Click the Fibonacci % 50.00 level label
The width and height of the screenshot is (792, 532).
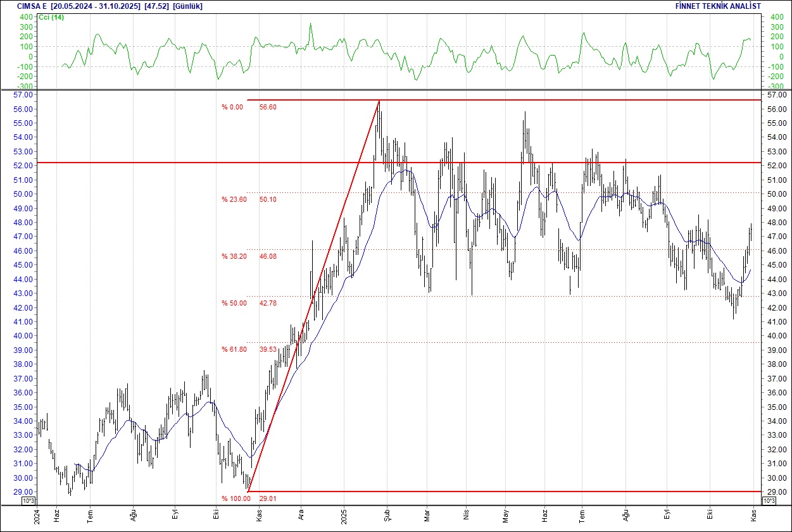point(232,304)
